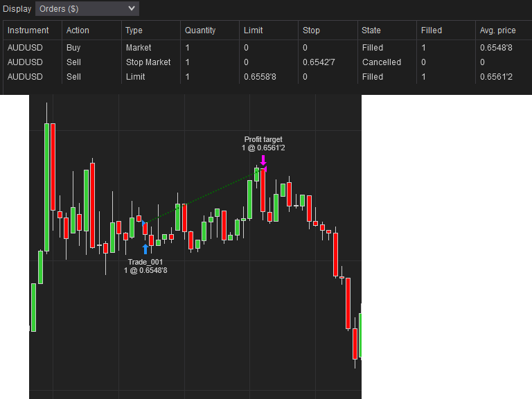Click the 1 @ 0.6561'2 chart annotation
Viewport: 532px width, 399px height.
(263, 148)
